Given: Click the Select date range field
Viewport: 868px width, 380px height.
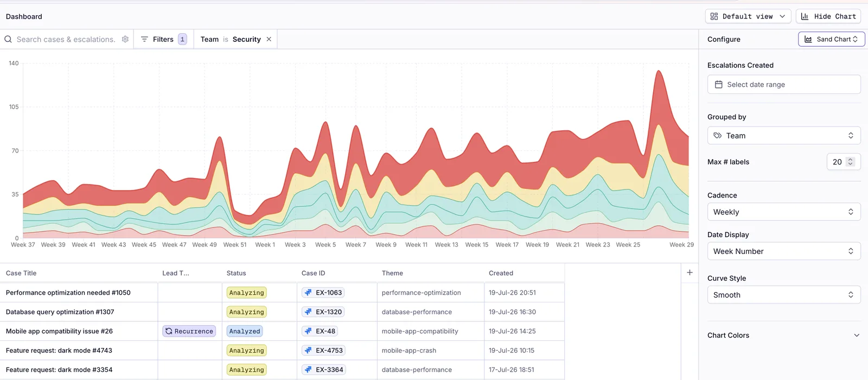Looking at the screenshot, I should (784, 84).
